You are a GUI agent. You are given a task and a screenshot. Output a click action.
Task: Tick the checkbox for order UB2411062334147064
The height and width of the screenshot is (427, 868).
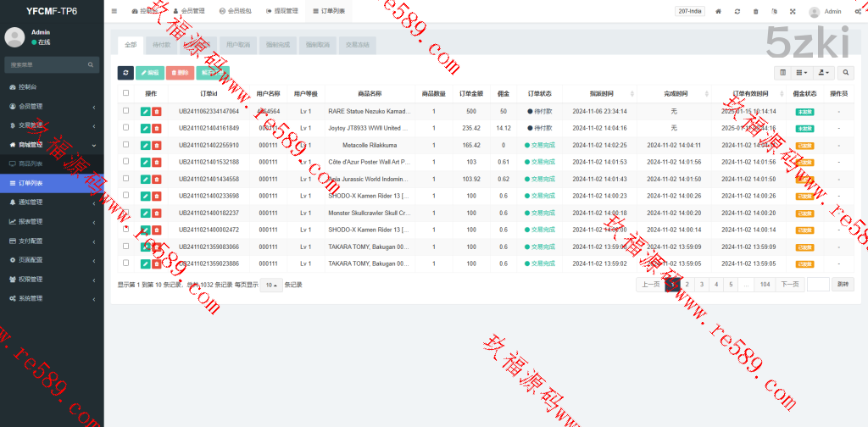tap(126, 111)
